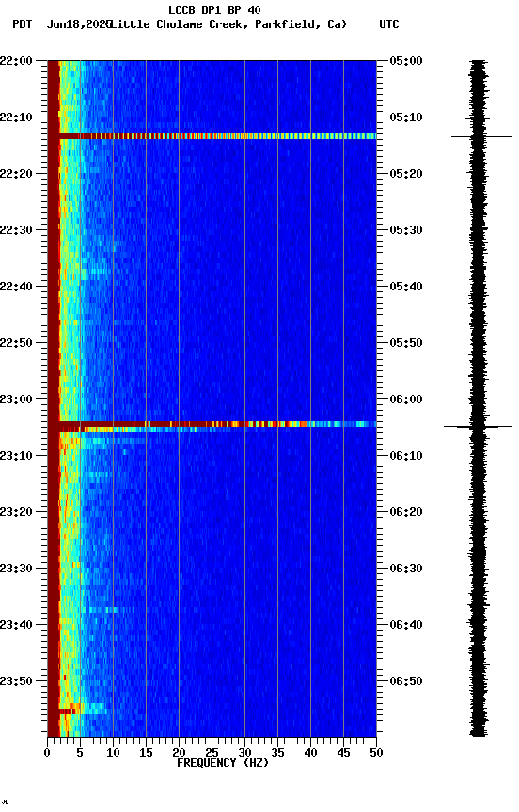Select the 23:20 PDT time label
This screenshot has width=519, height=812.
[16, 513]
